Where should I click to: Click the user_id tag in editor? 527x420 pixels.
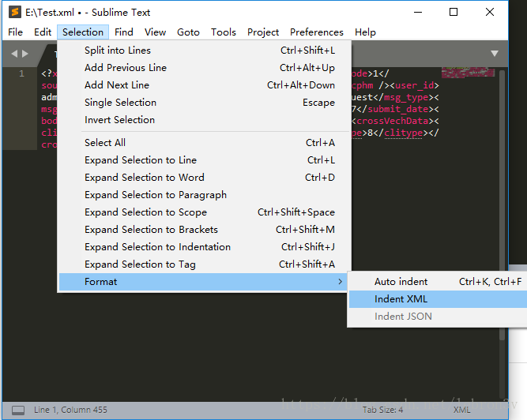[414, 85]
